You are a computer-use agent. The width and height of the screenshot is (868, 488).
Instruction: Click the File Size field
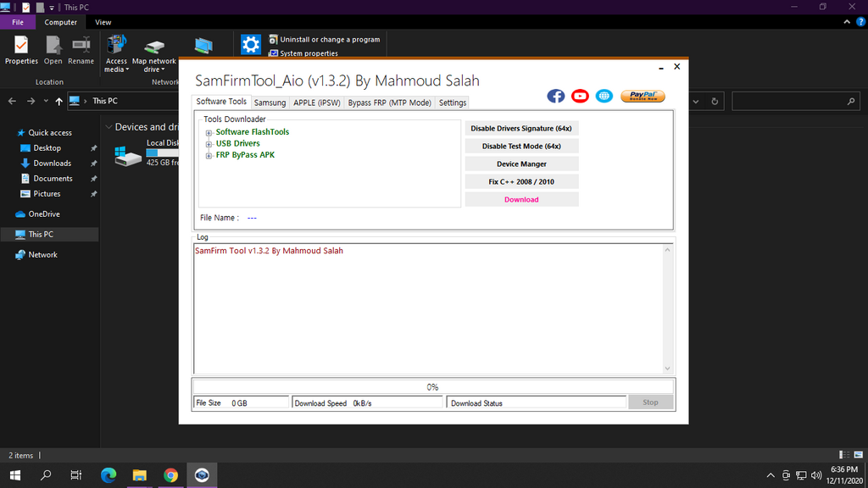tap(241, 402)
